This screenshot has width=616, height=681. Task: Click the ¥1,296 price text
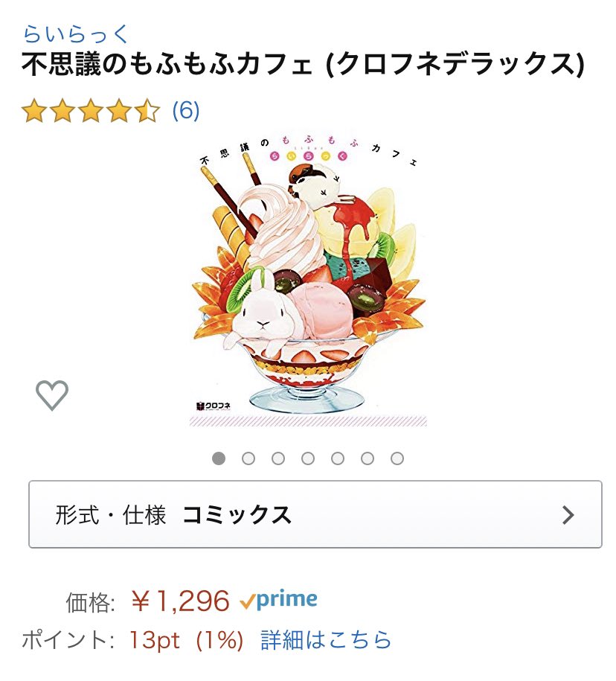click(180, 601)
